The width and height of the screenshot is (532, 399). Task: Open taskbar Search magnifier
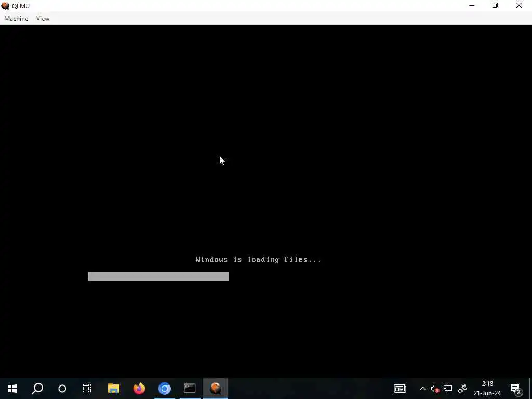pyautogui.click(x=37, y=389)
